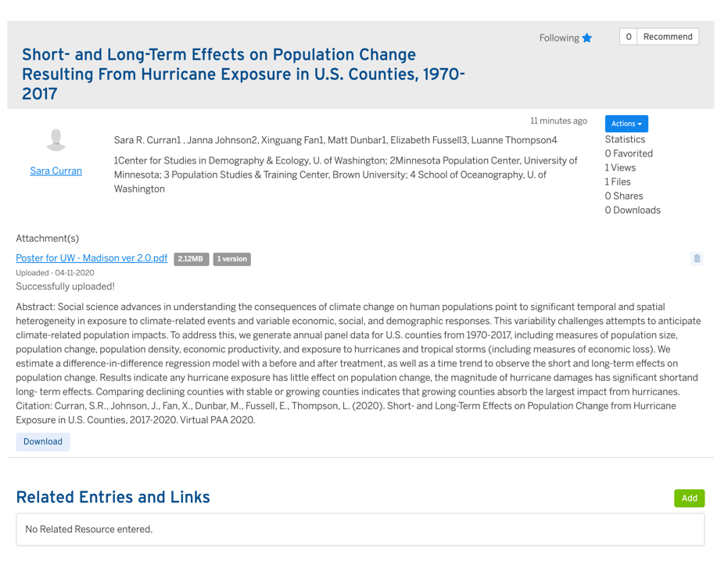Open Poster for UW - Madison ver 2.0.pdf
Image resolution: width=728 pixels, height=565 pixels.
91,258
